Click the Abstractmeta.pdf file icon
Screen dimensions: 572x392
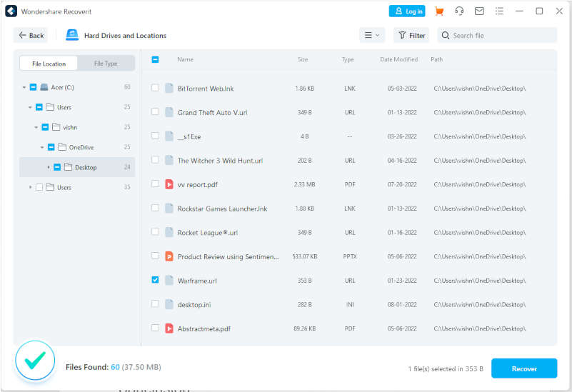(169, 328)
